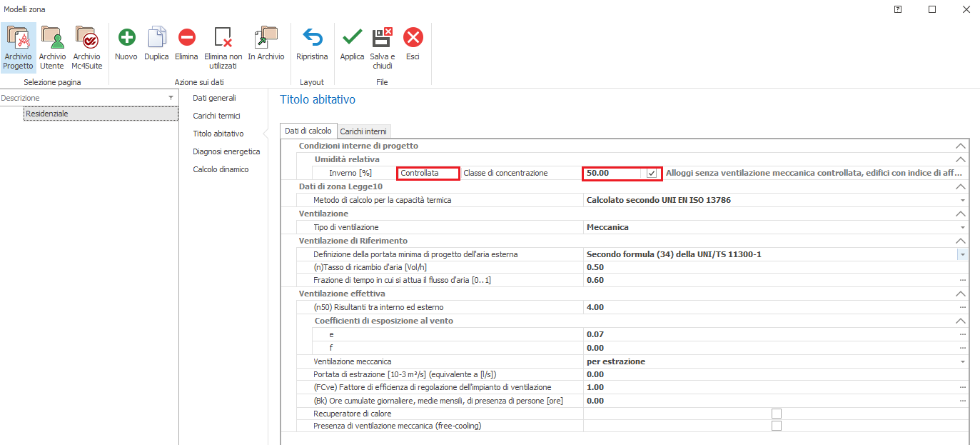
Task: Click Salva e chiudi disk icon
Action: 382,38
